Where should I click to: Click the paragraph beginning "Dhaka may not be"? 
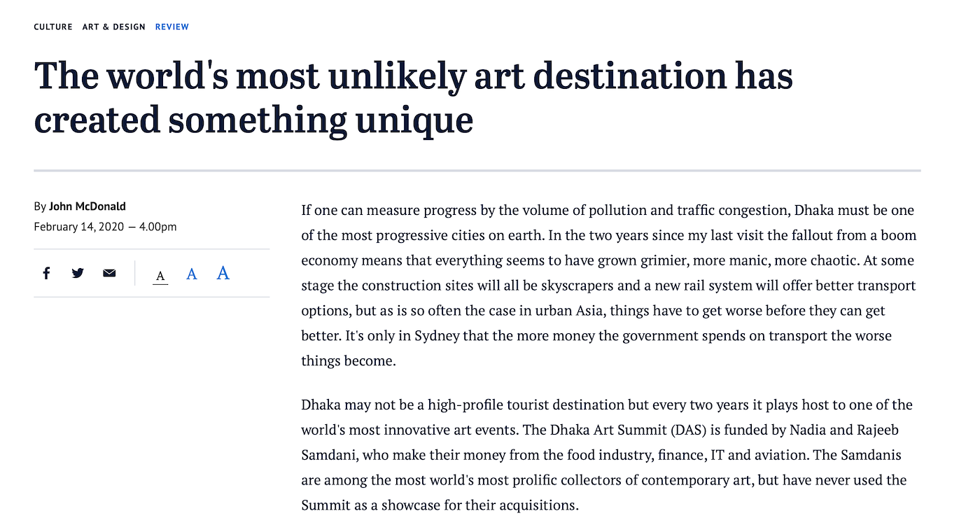coord(607,455)
